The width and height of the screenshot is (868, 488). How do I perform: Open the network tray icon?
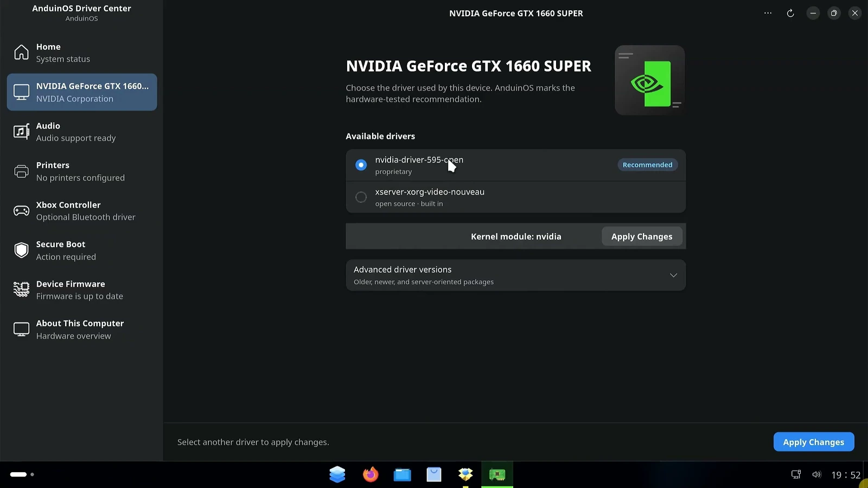[796, 474]
